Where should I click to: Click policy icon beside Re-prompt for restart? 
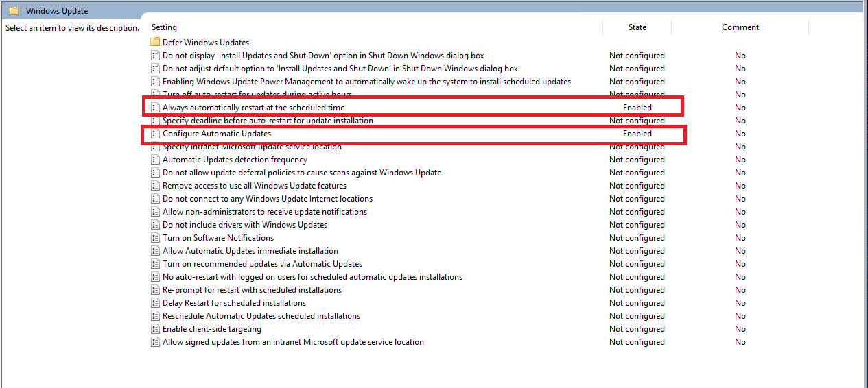(155, 290)
